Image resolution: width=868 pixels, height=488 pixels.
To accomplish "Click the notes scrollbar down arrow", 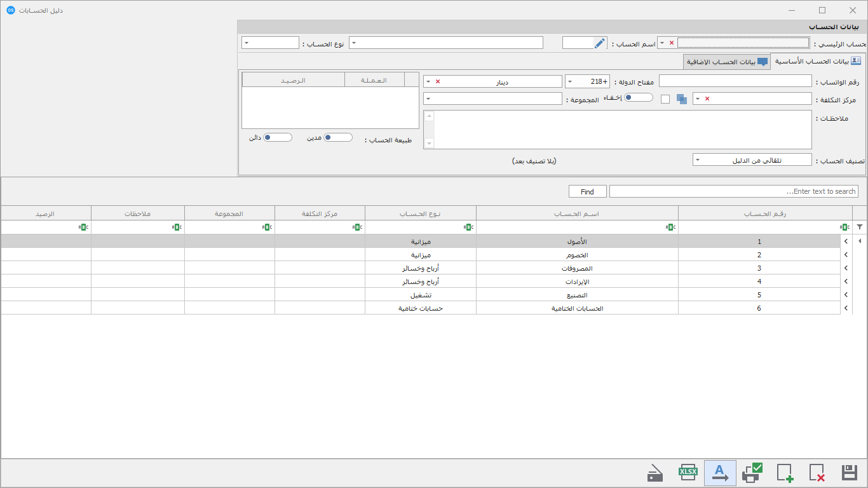I will point(429,144).
